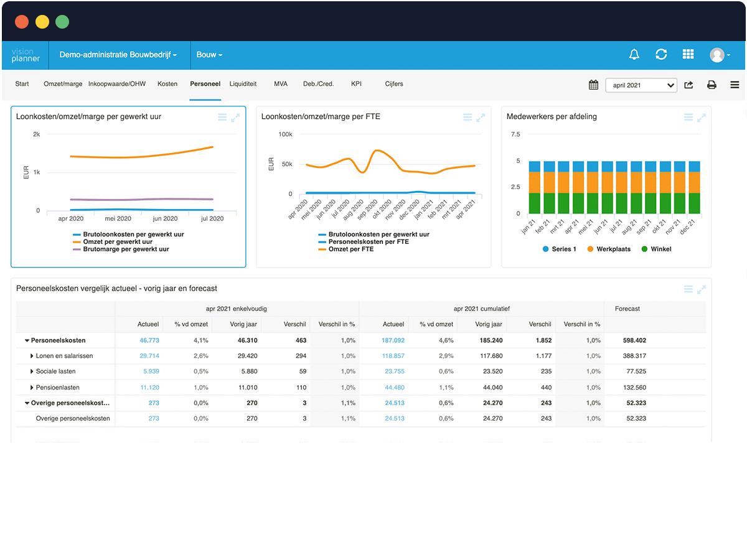Screen dimensions: 747x560
Task: Click the apr 2021 enkelvoudig header
Action: (237, 309)
